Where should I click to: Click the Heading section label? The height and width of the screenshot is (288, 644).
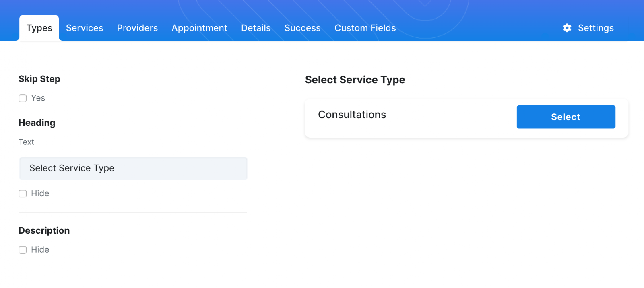37,123
